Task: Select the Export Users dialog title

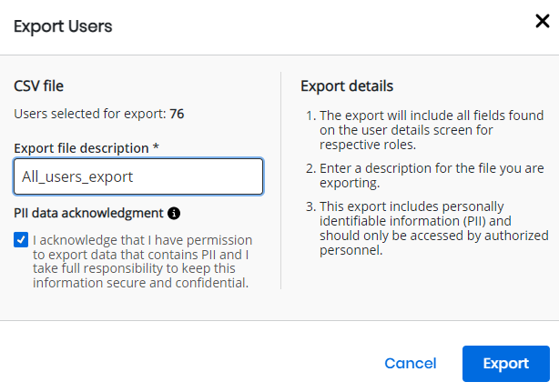Action: 63,25
